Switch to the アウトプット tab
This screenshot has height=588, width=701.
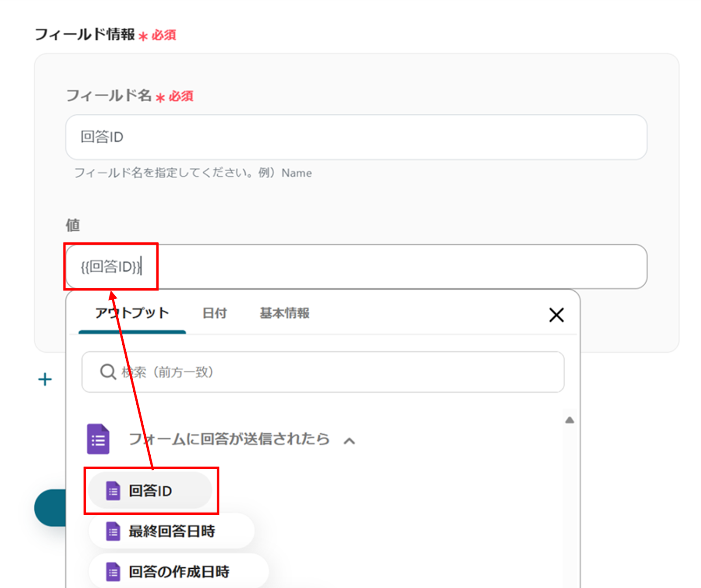tap(132, 313)
